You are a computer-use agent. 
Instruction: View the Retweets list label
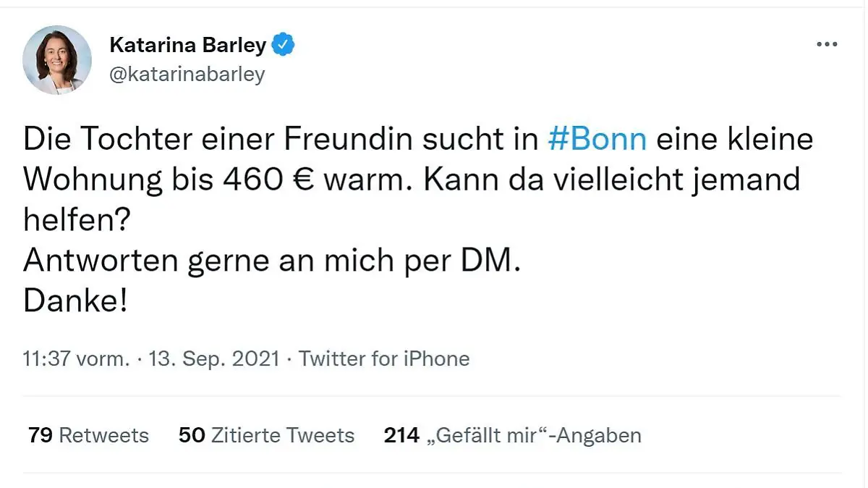point(103,435)
